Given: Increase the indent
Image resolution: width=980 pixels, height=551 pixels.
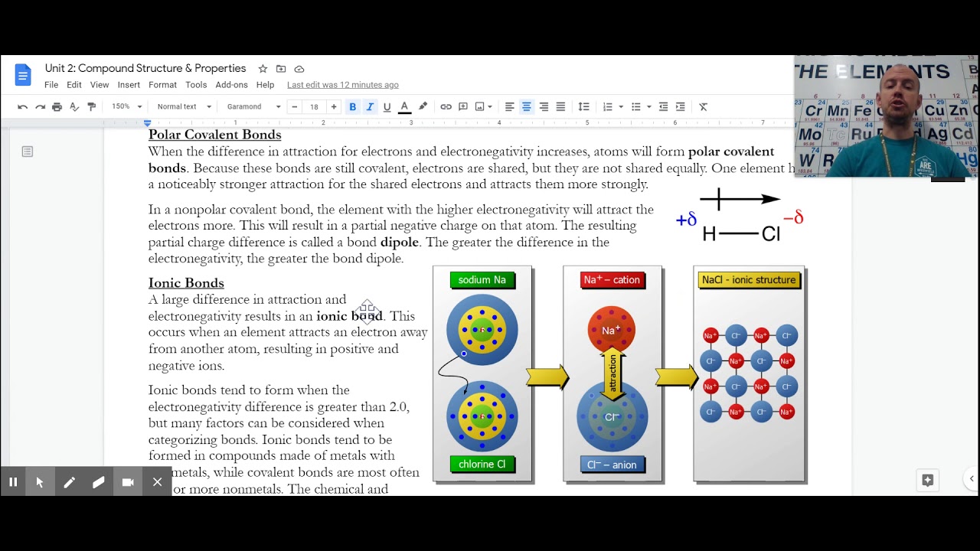Looking at the screenshot, I should click(680, 106).
